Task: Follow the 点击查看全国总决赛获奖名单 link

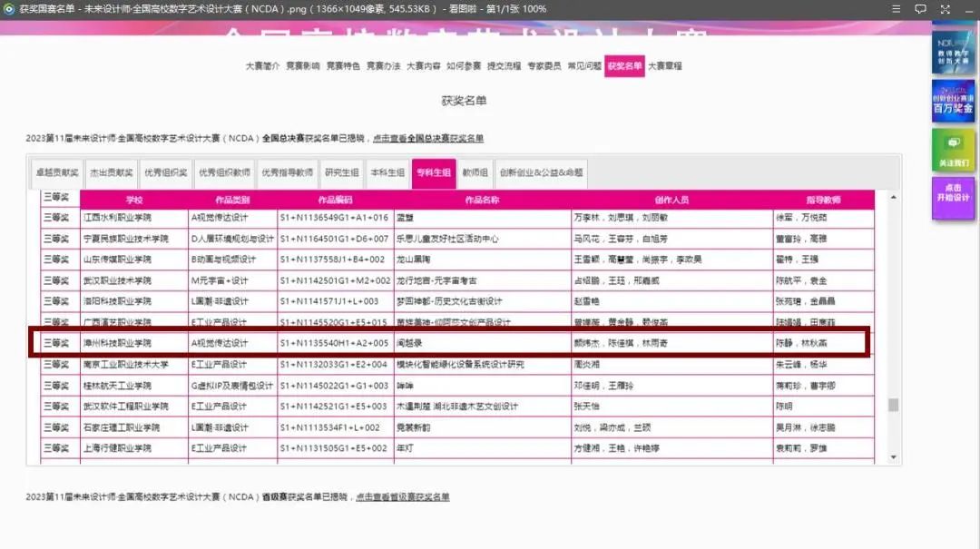Action: click(428, 138)
